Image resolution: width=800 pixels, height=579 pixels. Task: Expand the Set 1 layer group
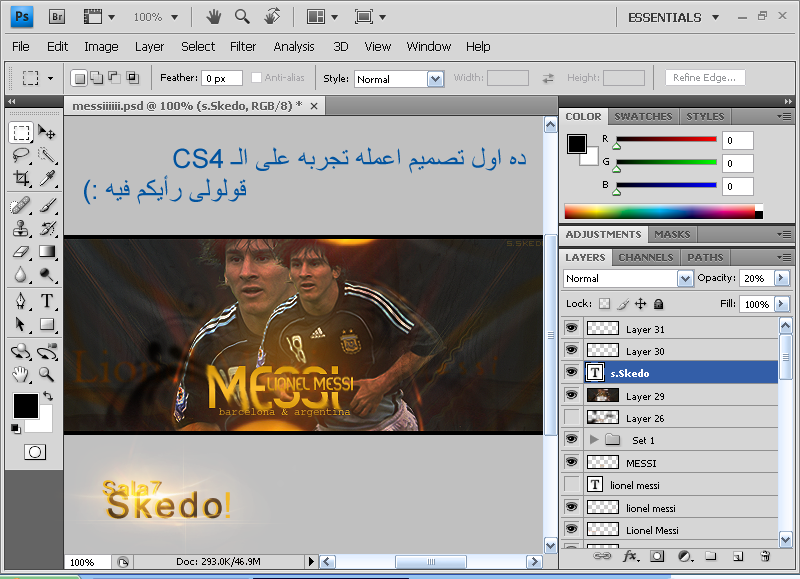click(593, 439)
